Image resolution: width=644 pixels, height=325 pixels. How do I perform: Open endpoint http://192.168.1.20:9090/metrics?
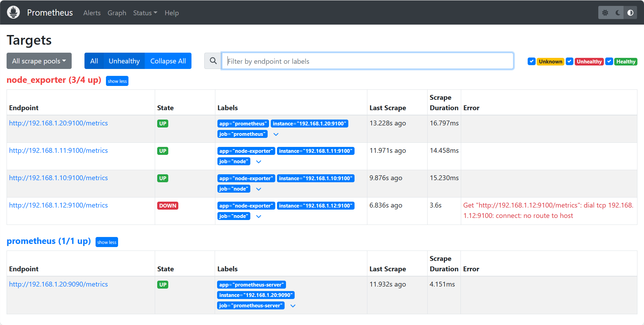point(59,284)
